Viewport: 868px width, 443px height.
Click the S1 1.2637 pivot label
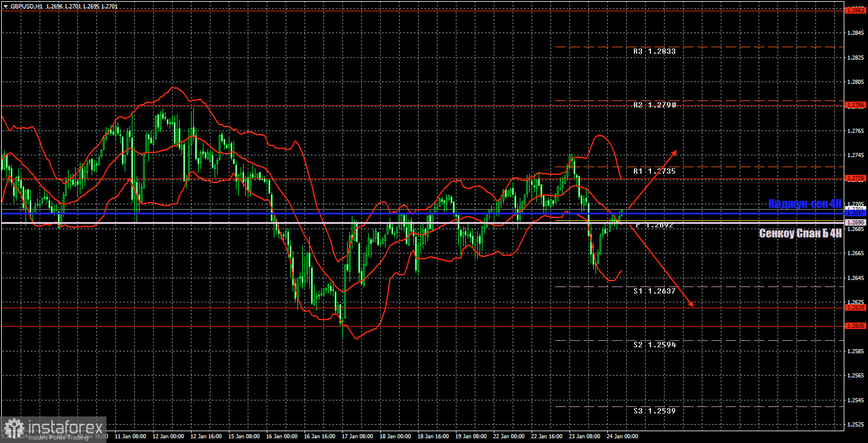654,291
